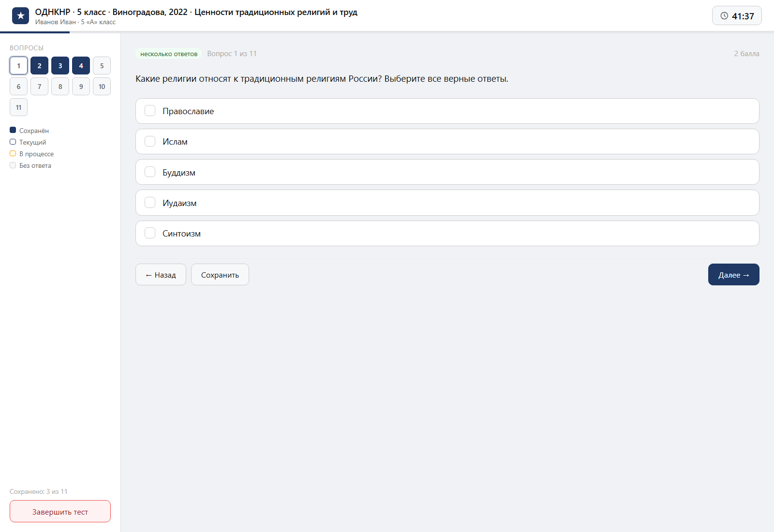
Task: Check the Буддизм answer checkbox
Action: tap(150, 172)
